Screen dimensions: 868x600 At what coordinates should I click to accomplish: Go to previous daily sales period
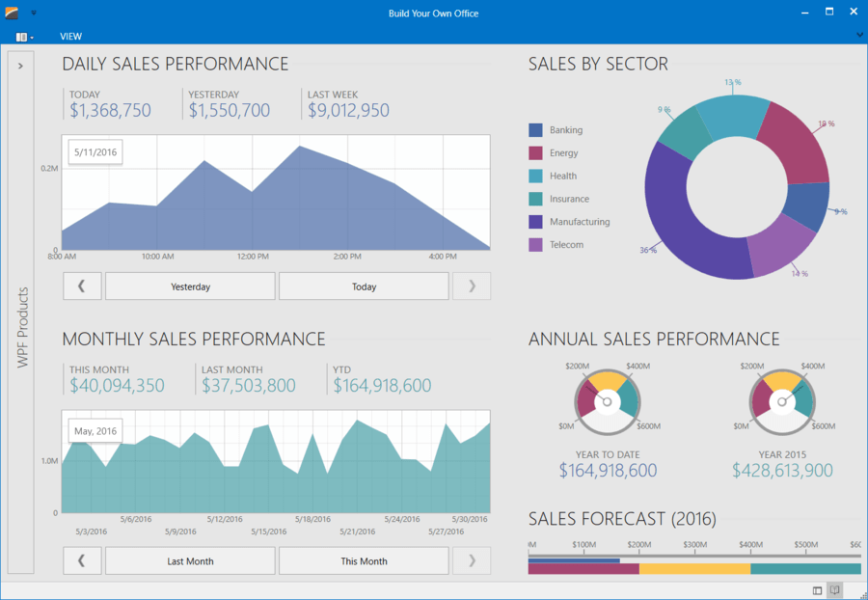(82, 286)
